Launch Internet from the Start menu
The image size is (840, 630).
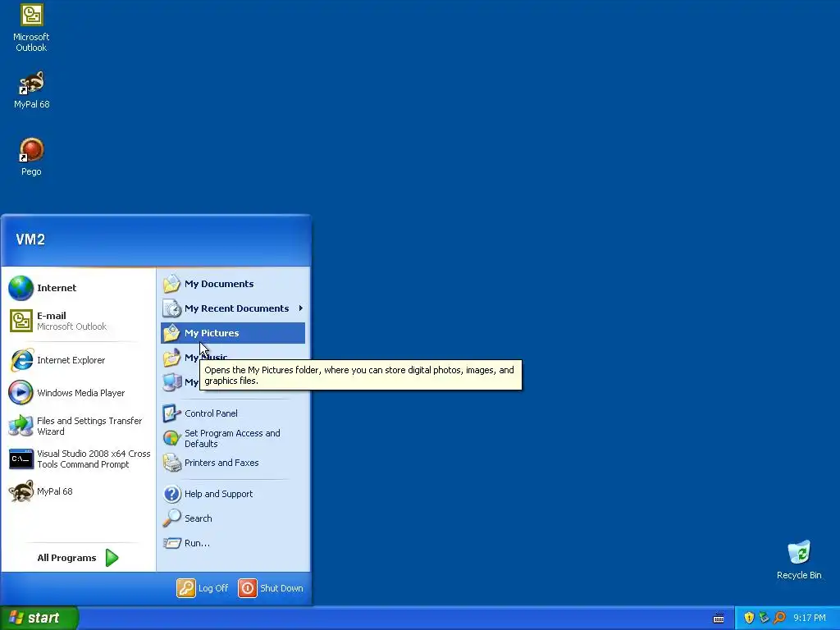pyautogui.click(x=78, y=288)
